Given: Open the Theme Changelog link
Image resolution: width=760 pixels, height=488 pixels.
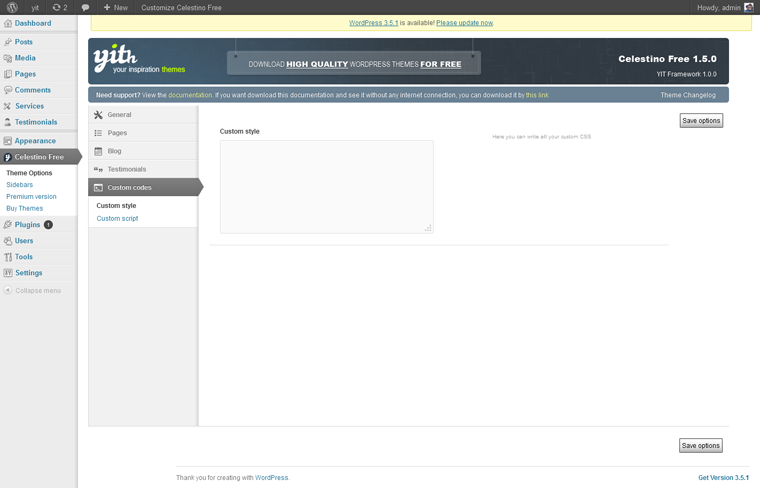Looking at the screenshot, I should (x=688, y=95).
